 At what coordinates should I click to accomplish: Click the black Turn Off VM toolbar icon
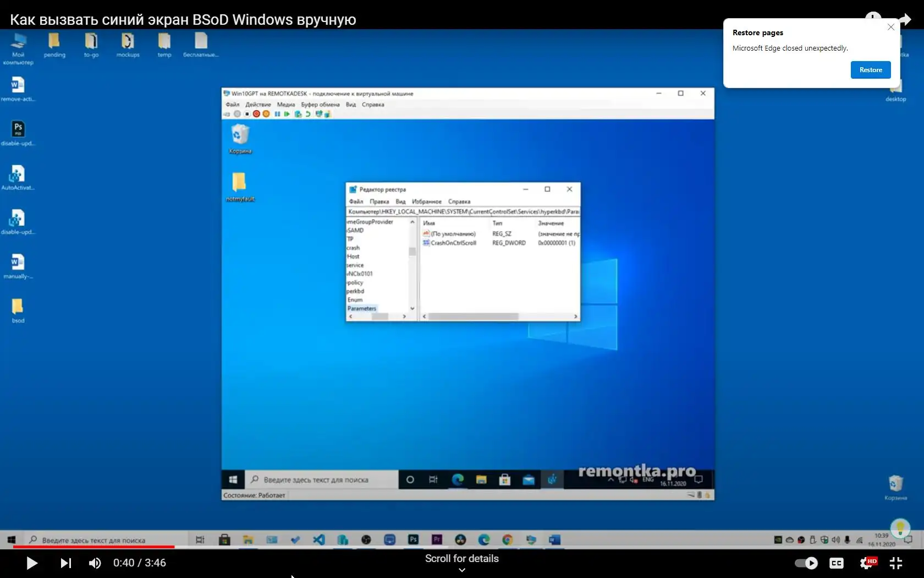click(x=247, y=114)
